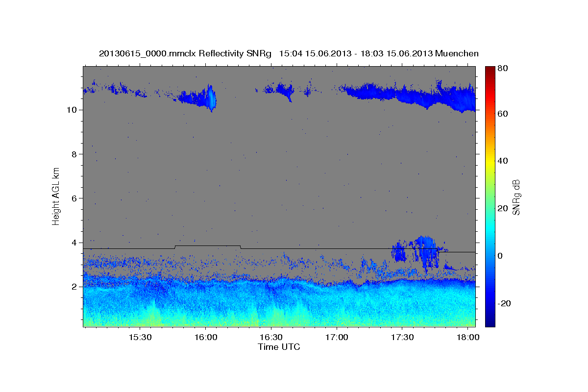The width and height of the screenshot is (588, 392).
Task: Click the 'SNRg dB' colorbar label
Action: coord(516,197)
